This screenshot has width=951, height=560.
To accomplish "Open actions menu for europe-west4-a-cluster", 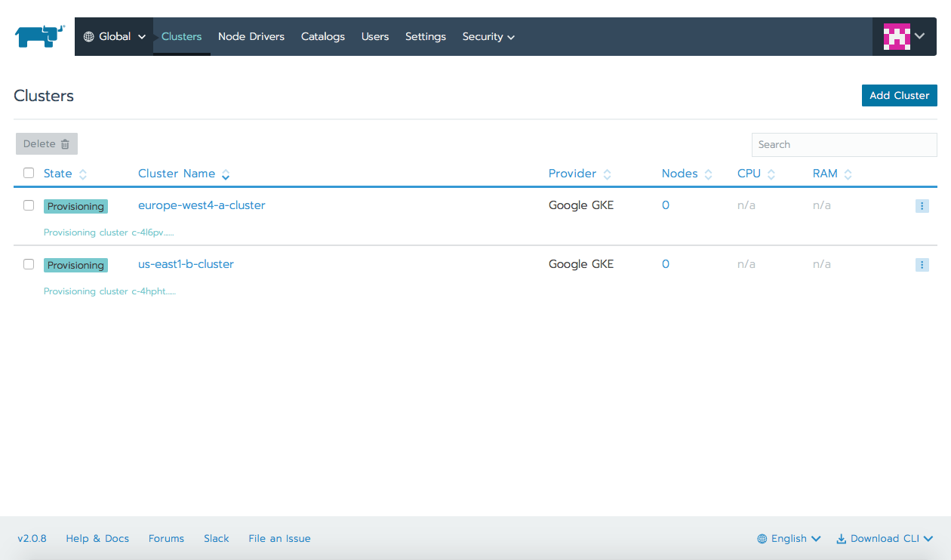I will pos(922,206).
